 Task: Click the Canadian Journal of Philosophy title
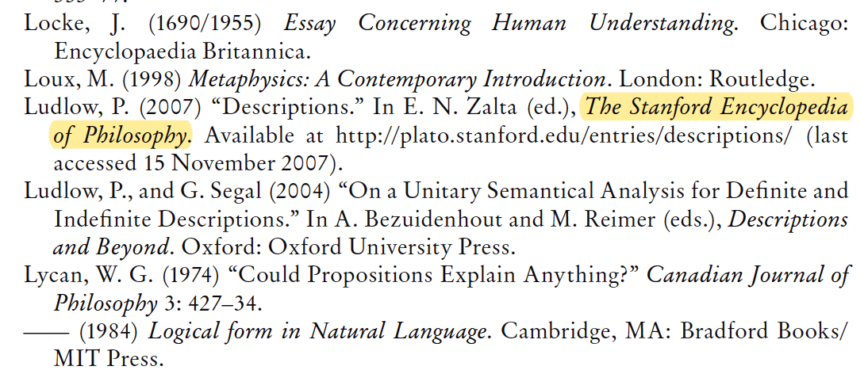[x=451, y=288]
